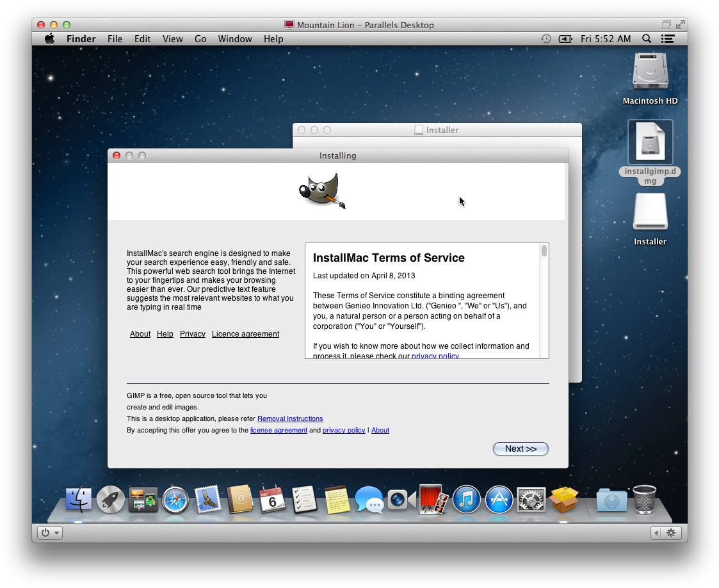The height and width of the screenshot is (588, 719).
Task: Click the Terms of Service scrollbar thumb
Action: [x=544, y=251]
